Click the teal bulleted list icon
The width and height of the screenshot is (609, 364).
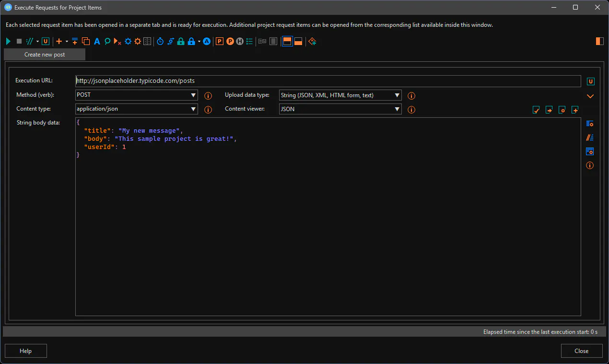tap(249, 42)
